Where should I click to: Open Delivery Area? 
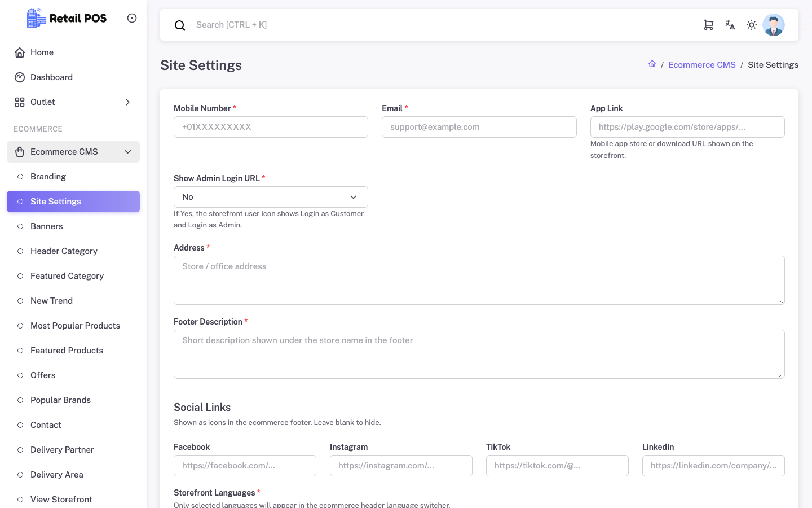[x=73, y=475]
